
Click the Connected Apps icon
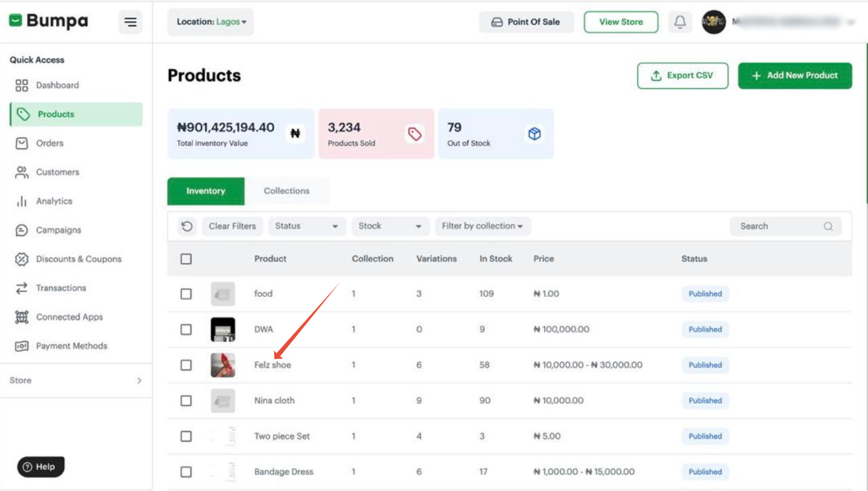22,317
